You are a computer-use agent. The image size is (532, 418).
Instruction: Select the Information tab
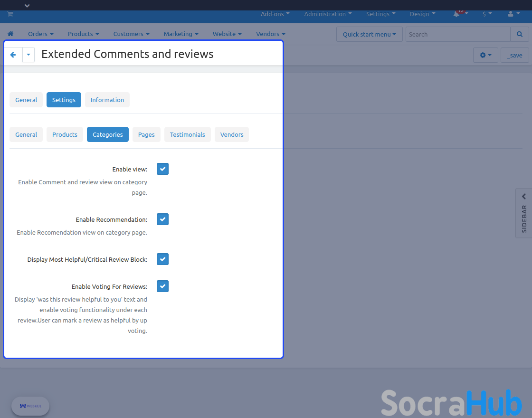click(107, 100)
